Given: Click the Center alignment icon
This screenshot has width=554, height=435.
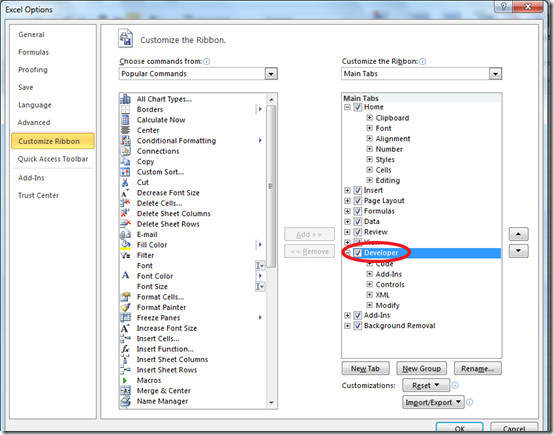Looking at the screenshot, I should click(x=125, y=130).
